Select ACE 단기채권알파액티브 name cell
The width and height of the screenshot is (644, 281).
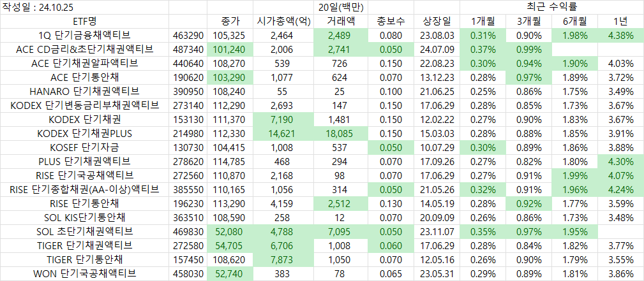pyautogui.click(x=84, y=64)
